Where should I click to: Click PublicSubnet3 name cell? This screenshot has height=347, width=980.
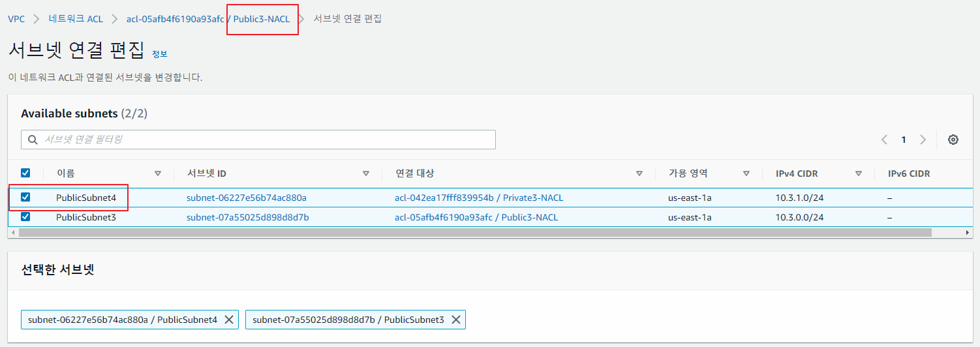86,217
